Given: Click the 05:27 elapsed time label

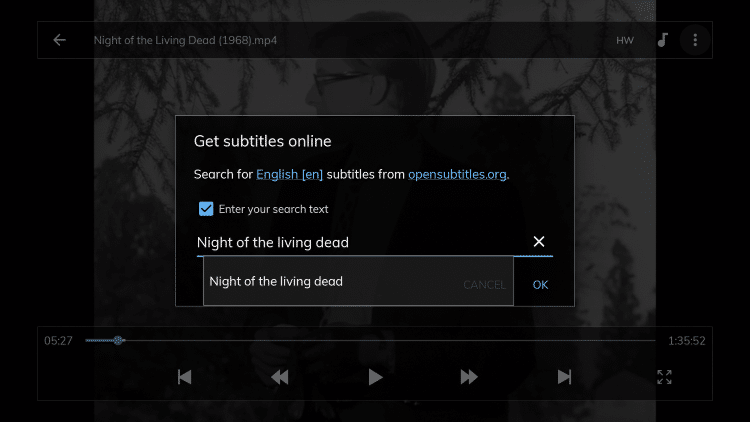Looking at the screenshot, I should 58,341.
